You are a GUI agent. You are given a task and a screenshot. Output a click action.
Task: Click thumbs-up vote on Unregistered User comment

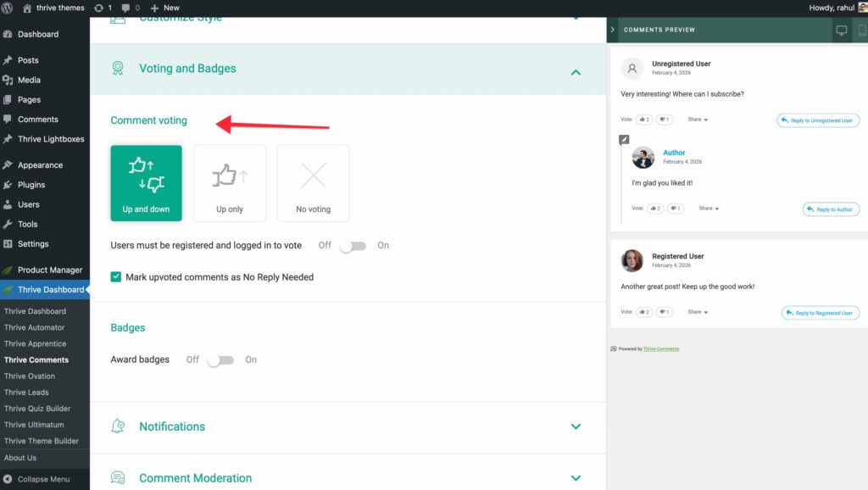click(x=645, y=120)
